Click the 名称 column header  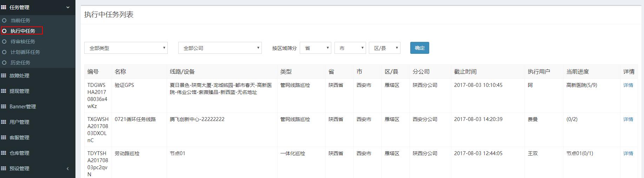tap(120, 71)
